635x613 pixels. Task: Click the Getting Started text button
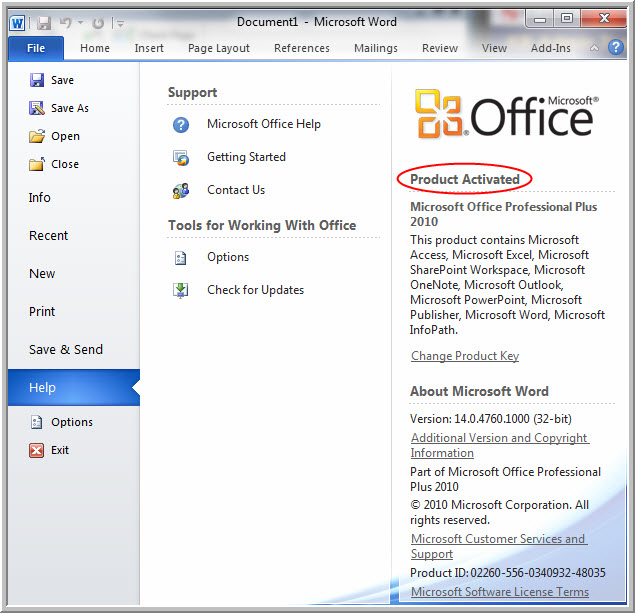pos(246,157)
